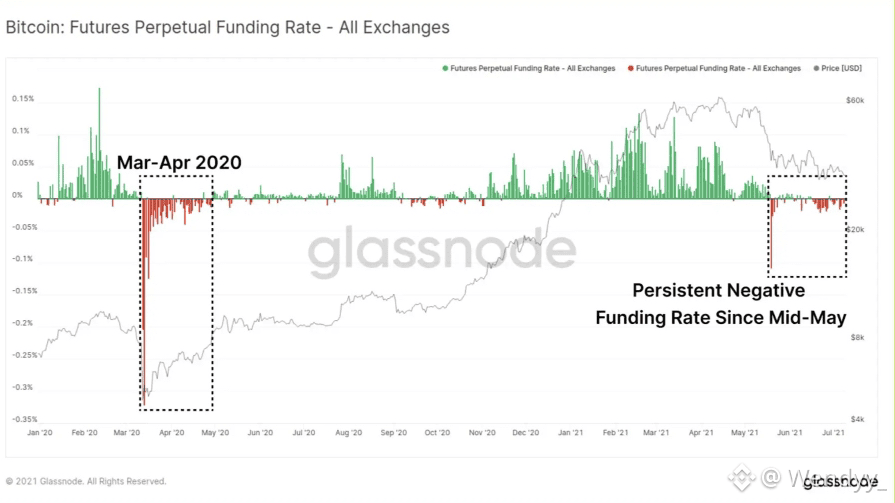
Task: Click the '© 2021 Glassnode. All Rights Reserved.' text
Action: [86, 481]
